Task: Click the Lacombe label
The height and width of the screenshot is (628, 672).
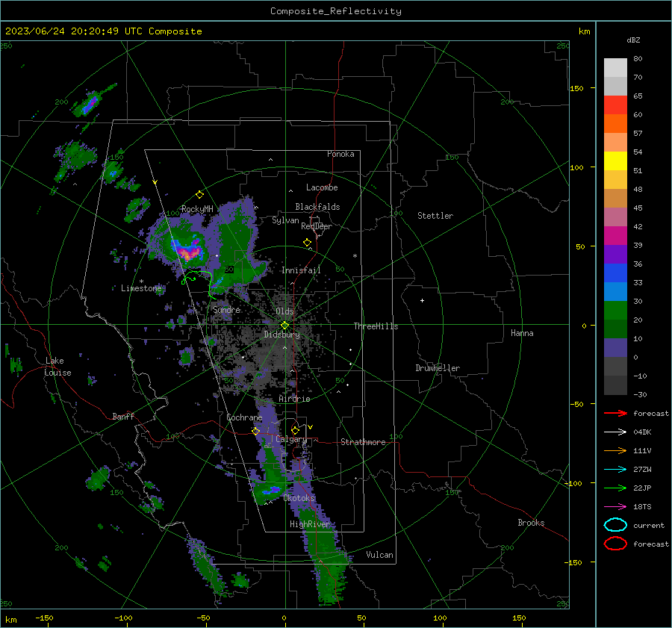Action: point(322,187)
